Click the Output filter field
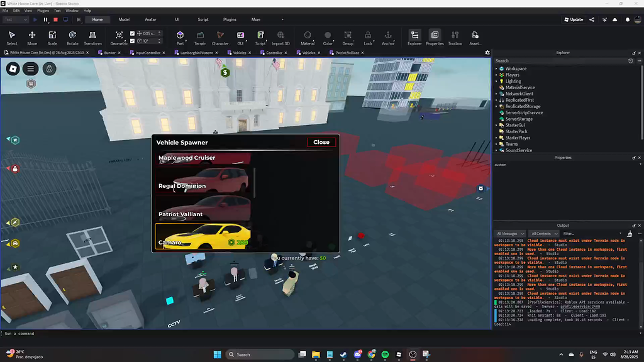Viewport: 644px width, 362px height. click(592, 234)
